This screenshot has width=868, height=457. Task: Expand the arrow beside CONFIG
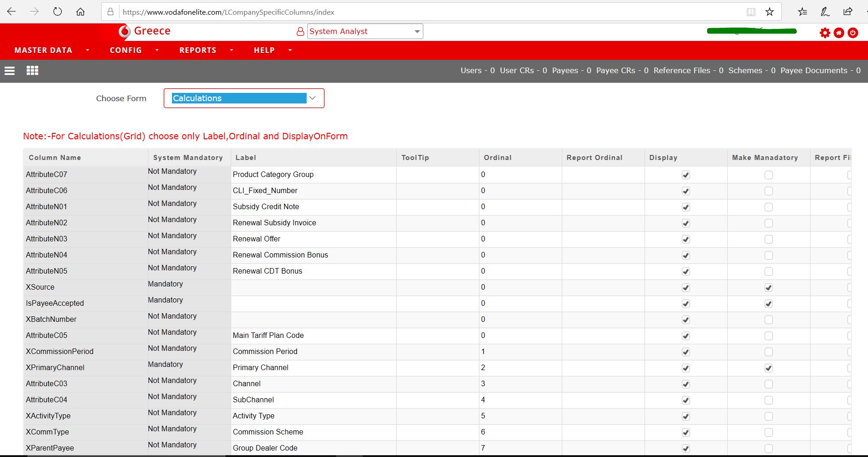157,50
